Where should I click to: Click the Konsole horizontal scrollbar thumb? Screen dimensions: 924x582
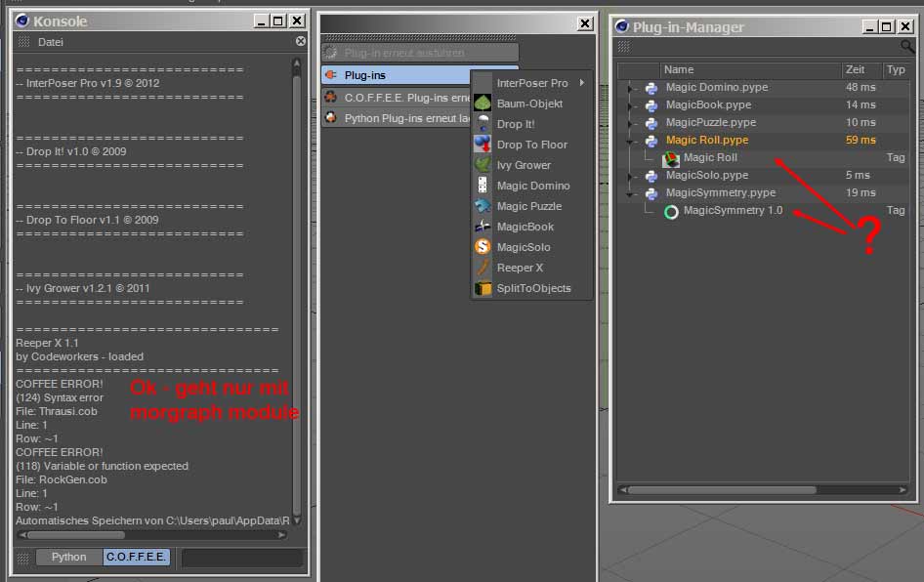[x=76, y=535]
